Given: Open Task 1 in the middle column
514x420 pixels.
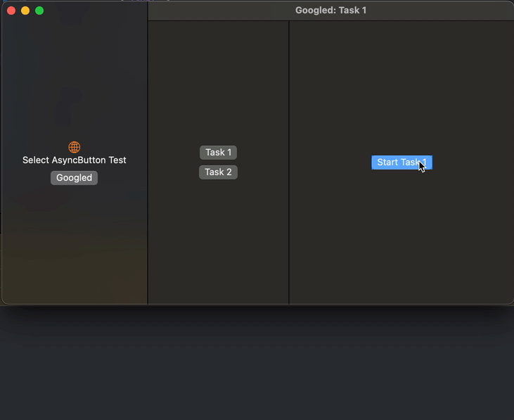Looking at the screenshot, I should coord(218,153).
